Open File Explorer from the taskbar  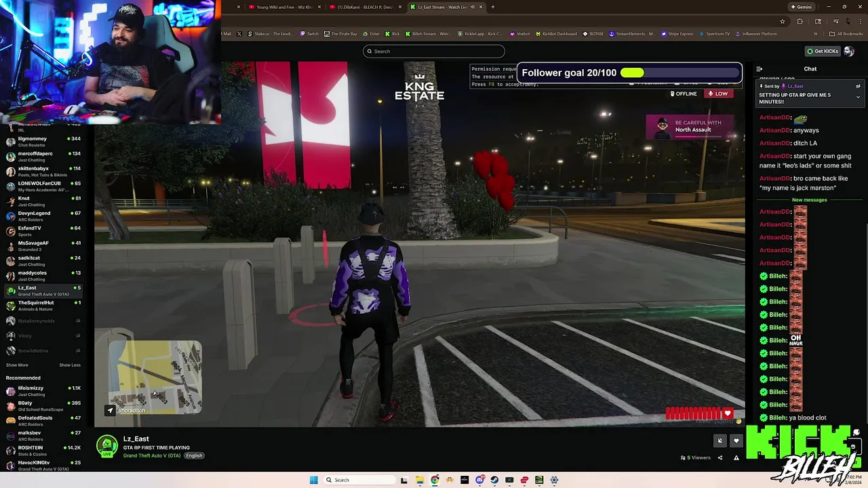(x=420, y=480)
